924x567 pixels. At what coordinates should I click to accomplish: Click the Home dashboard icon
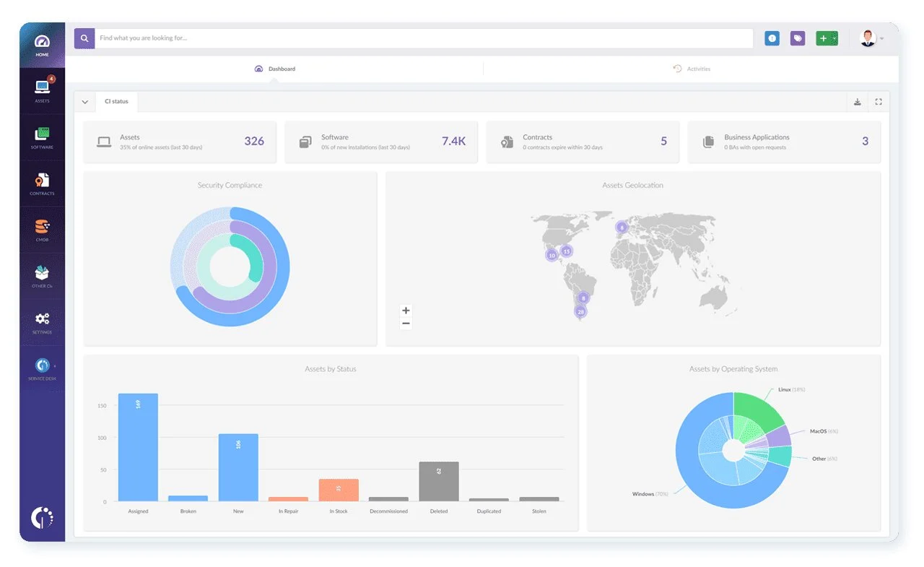click(42, 45)
